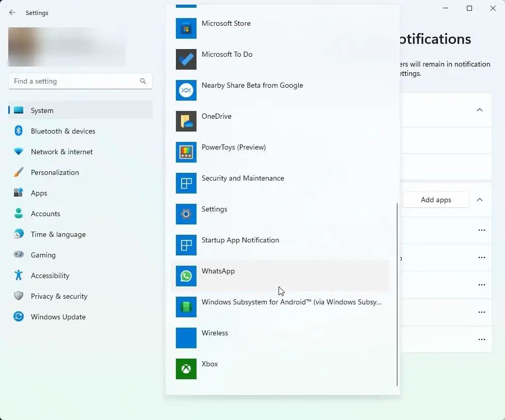505x420 pixels.
Task: Select the Settings gear app icon in list
Action: pos(186,214)
